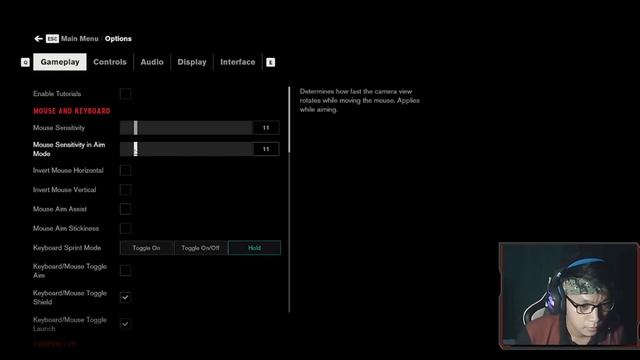Click the Keyboard/Mouse Toggle Launch label
This screenshot has height=360, width=640.
(x=70, y=324)
